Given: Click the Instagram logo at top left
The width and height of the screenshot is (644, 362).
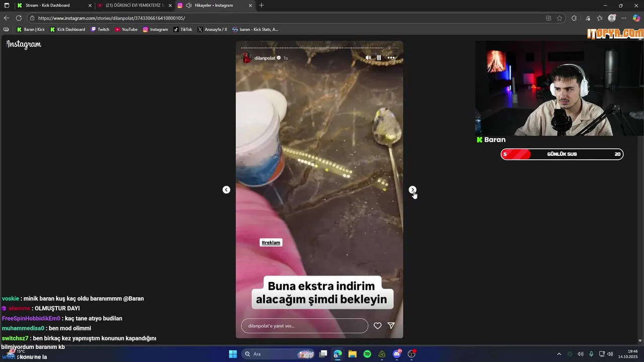Looking at the screenshot, I should 24,44.
